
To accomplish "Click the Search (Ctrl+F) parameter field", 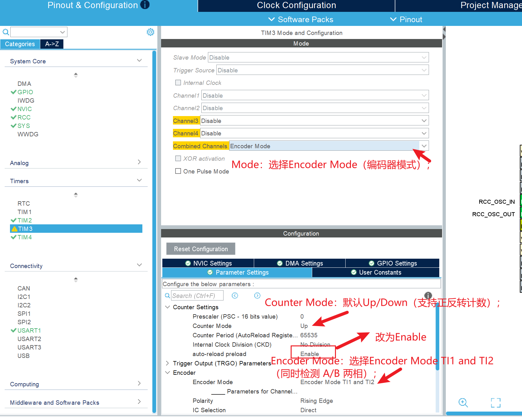I will (197, 295).
